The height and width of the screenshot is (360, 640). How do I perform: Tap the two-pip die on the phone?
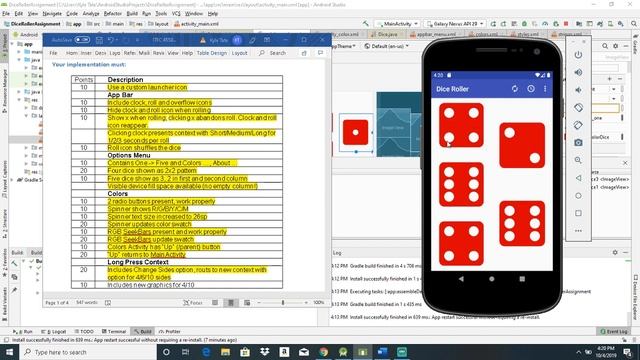[x=522, y=145]
